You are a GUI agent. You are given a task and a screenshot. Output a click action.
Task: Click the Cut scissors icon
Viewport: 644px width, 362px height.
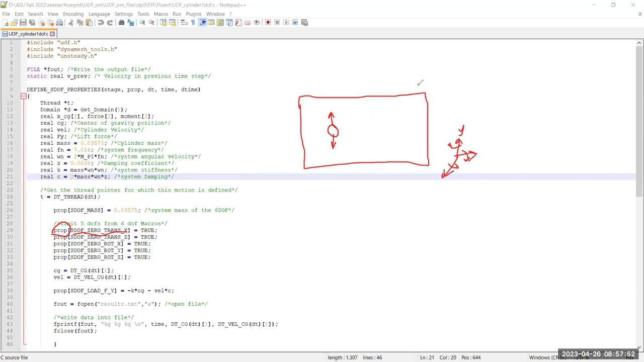(x=71, y=23)
